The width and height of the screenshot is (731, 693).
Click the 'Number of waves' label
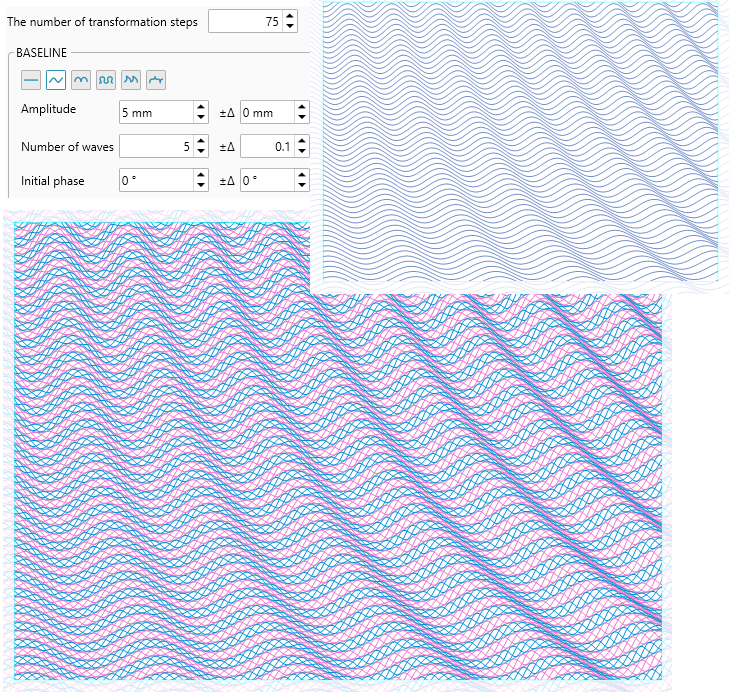coord(67,147)
